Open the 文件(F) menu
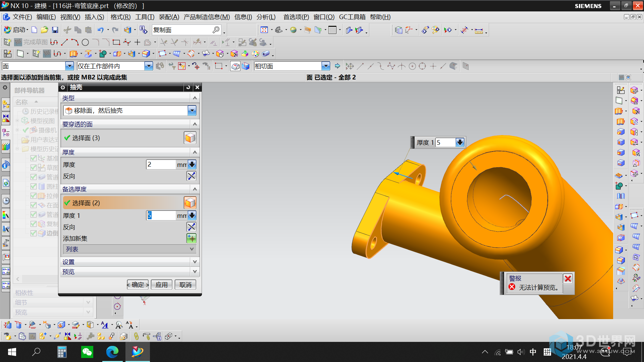This screenshot has height=362, width=644. pos(22,17)
